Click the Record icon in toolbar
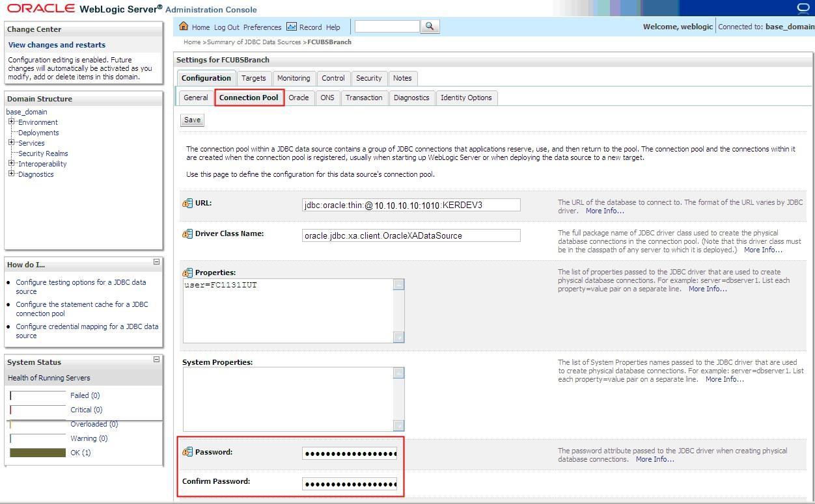 [x=292, y=27]
